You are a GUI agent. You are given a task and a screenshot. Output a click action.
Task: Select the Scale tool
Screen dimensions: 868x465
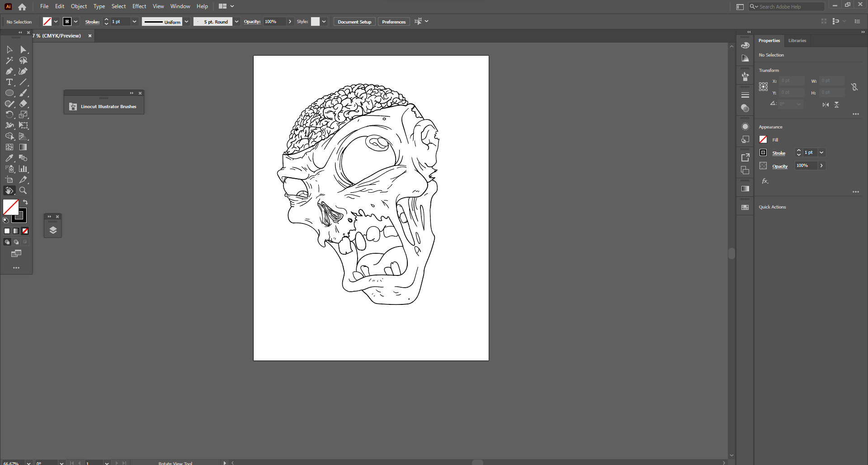click(23, 114)
